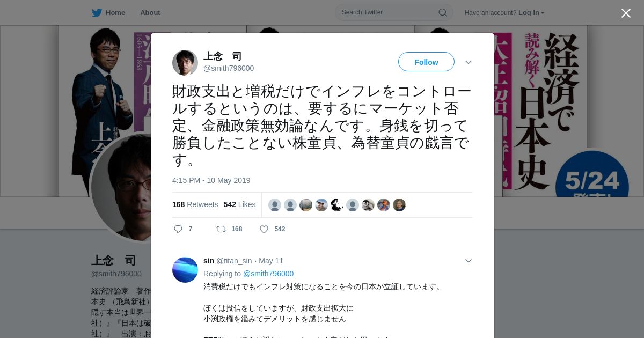Open the @titan_sin handle link
This screenshot has height=338, width=644.
pyautogui.click(x=234, y=261)
